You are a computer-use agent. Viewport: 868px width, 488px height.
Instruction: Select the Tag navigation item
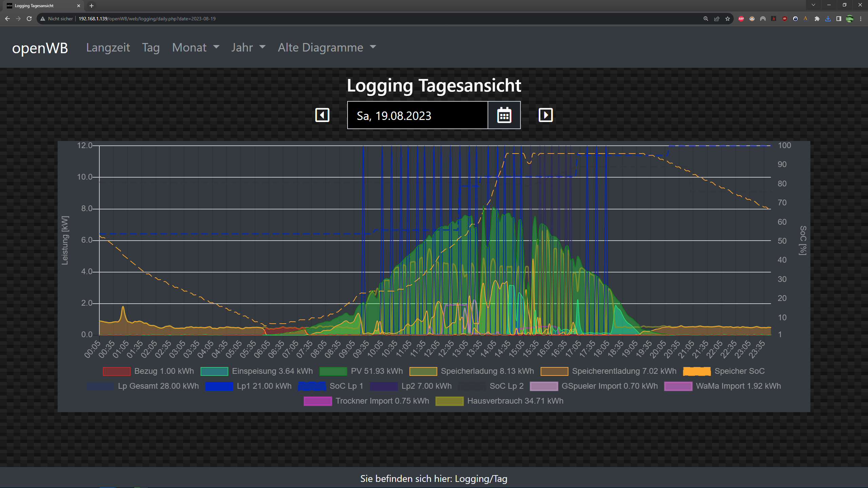[151, 47]
